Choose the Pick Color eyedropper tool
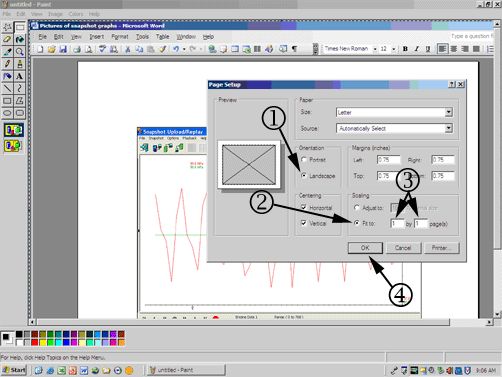 click(x=7, y=52)
